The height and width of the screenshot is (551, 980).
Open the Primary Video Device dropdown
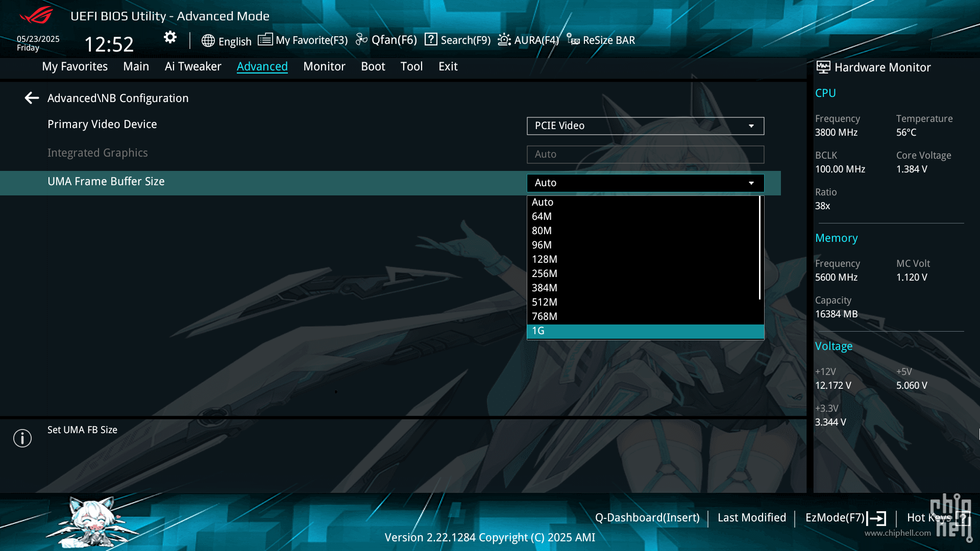[x=645, y=126]
